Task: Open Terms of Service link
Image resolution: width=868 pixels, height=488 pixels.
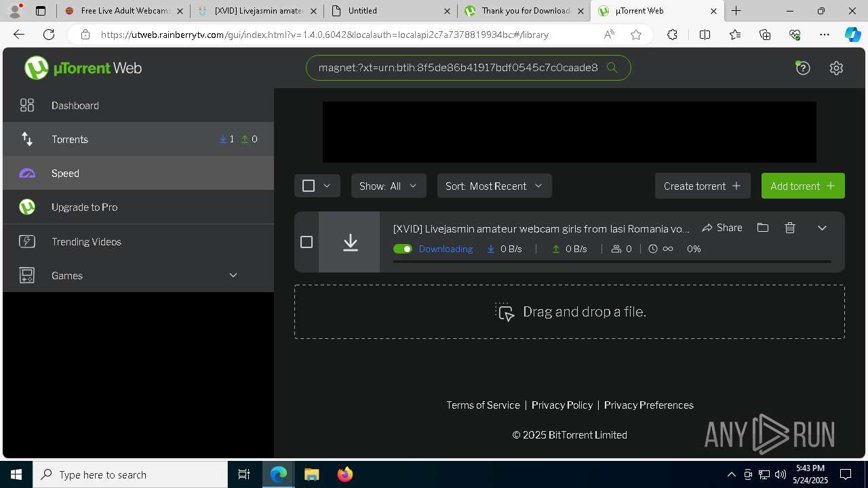Action: click(x=483, y=405)
